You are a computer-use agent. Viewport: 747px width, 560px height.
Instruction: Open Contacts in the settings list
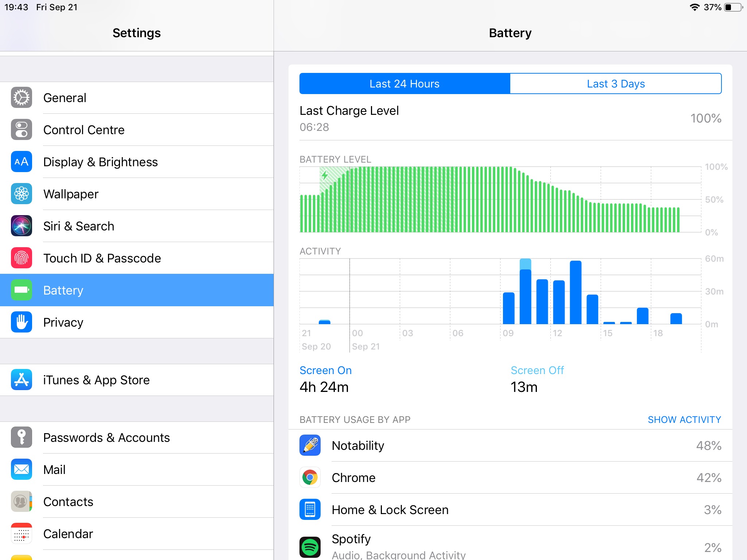pos(68,502)
